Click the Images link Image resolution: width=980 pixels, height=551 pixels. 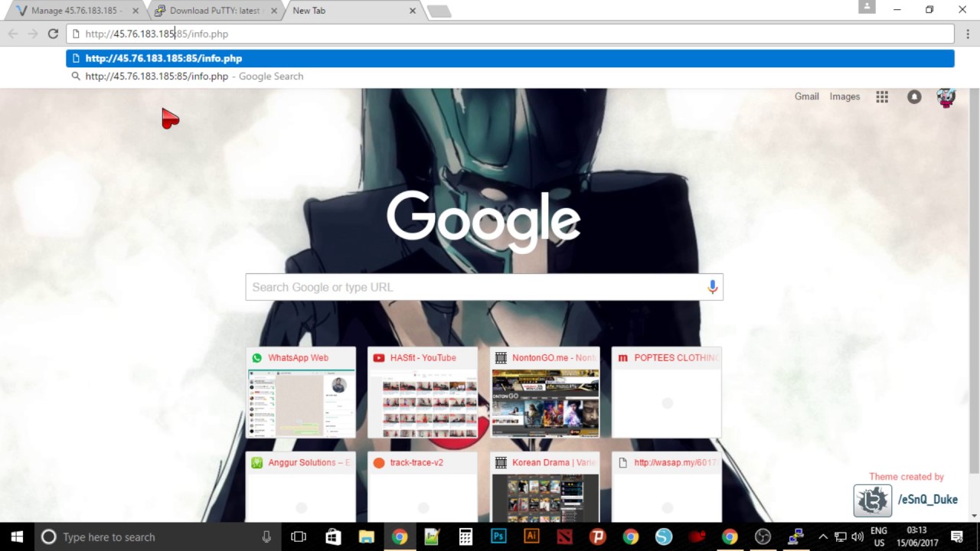coord(844,96)
